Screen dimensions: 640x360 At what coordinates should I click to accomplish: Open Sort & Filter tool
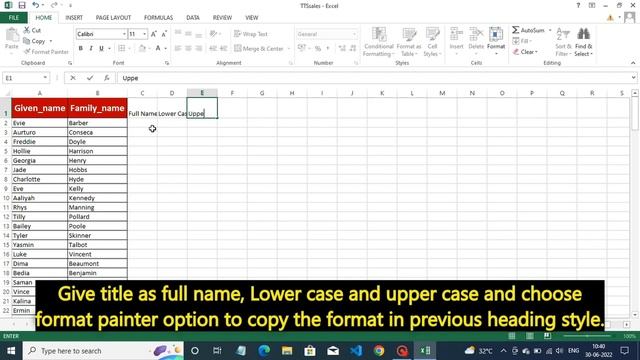[563, 42]
